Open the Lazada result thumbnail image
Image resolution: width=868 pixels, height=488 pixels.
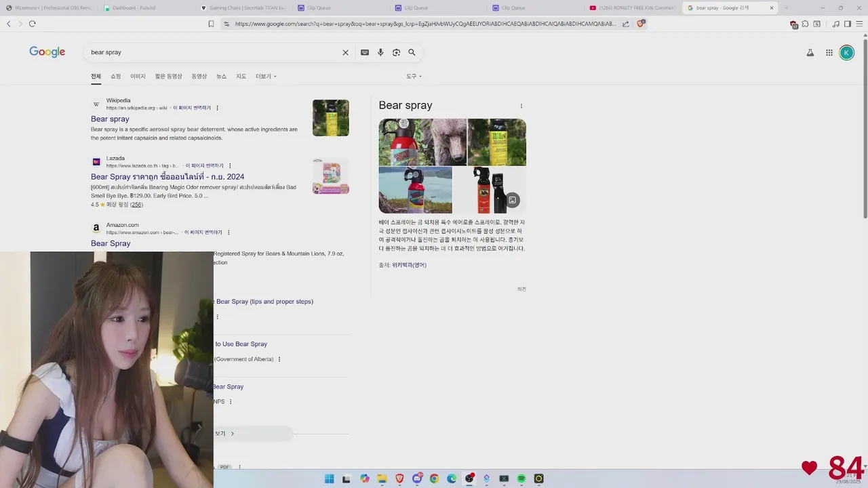tap(331, 176)
